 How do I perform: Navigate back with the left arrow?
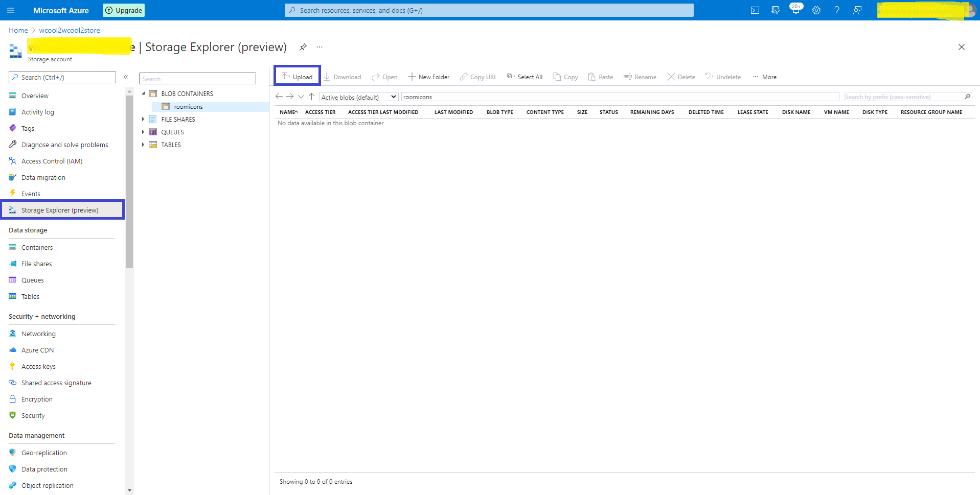(x=279, y=97)
